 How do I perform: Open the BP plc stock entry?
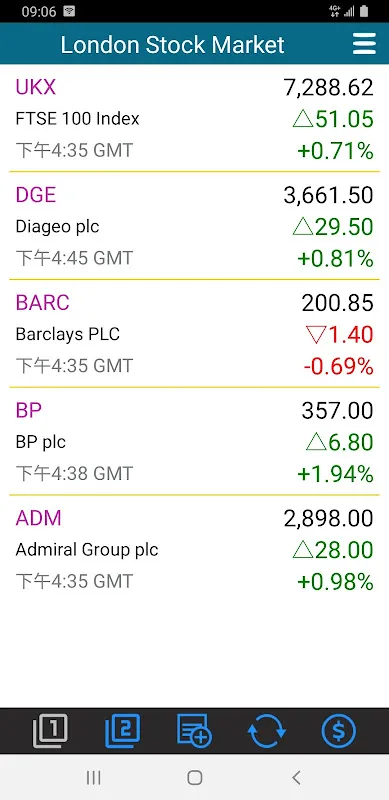pos(194,441)
